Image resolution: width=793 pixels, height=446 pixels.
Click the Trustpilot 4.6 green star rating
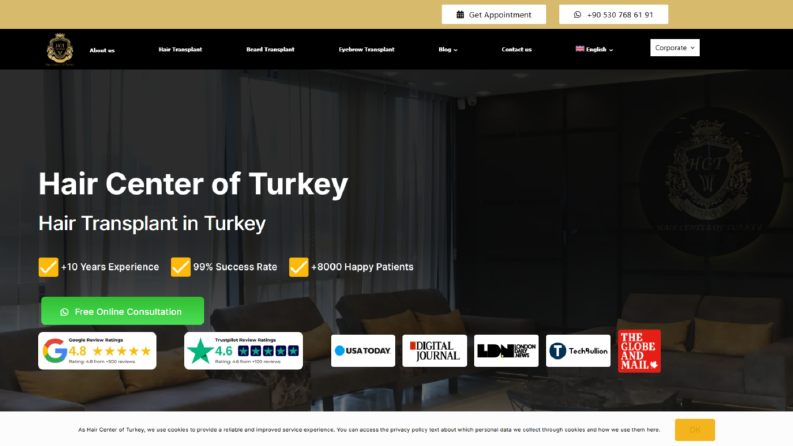point(268,351)
